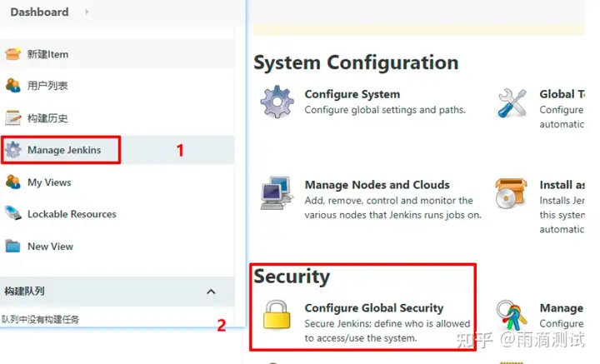600x364 pixels.
Task: Click the Dashboard breadcrumb
Action: [x=39, y=12]
